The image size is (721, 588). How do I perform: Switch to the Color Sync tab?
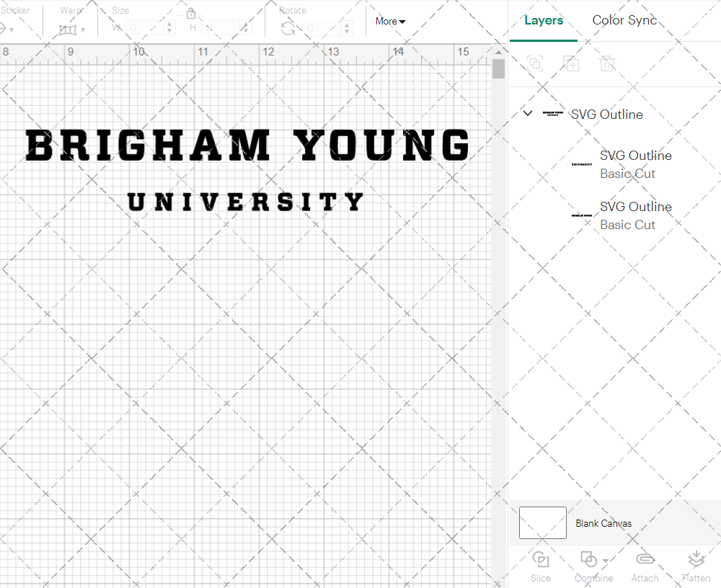[624, 20]
